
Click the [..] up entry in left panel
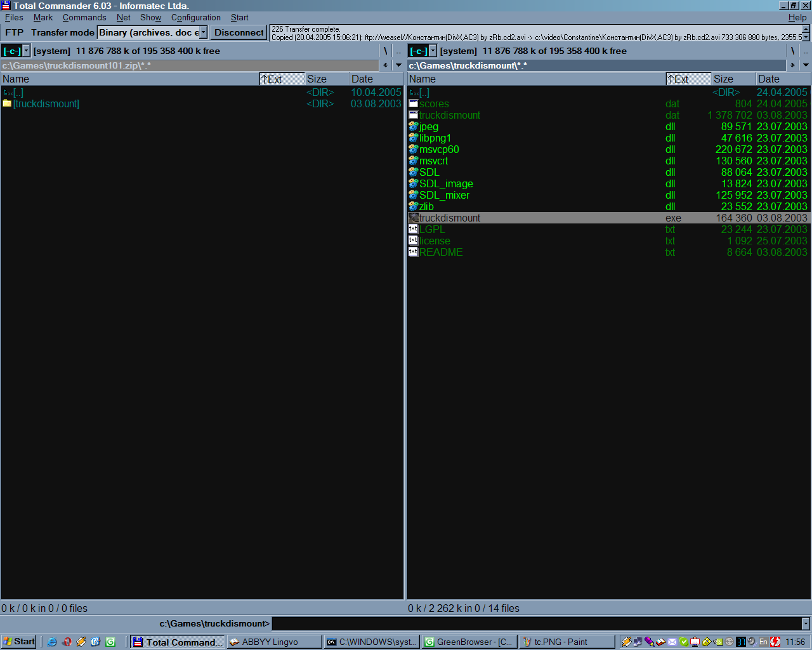[x=18, y=92]
